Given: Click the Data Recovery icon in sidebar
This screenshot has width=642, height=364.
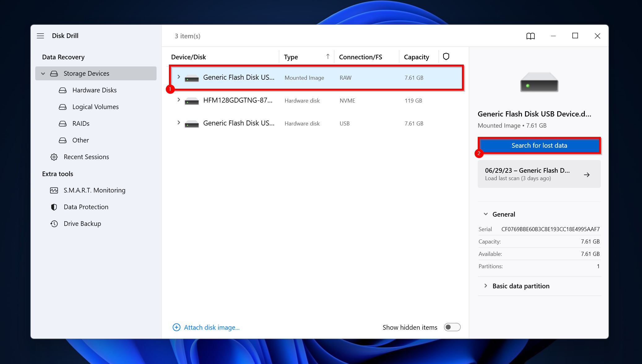Looking at the screenshot, I should 63,56.
